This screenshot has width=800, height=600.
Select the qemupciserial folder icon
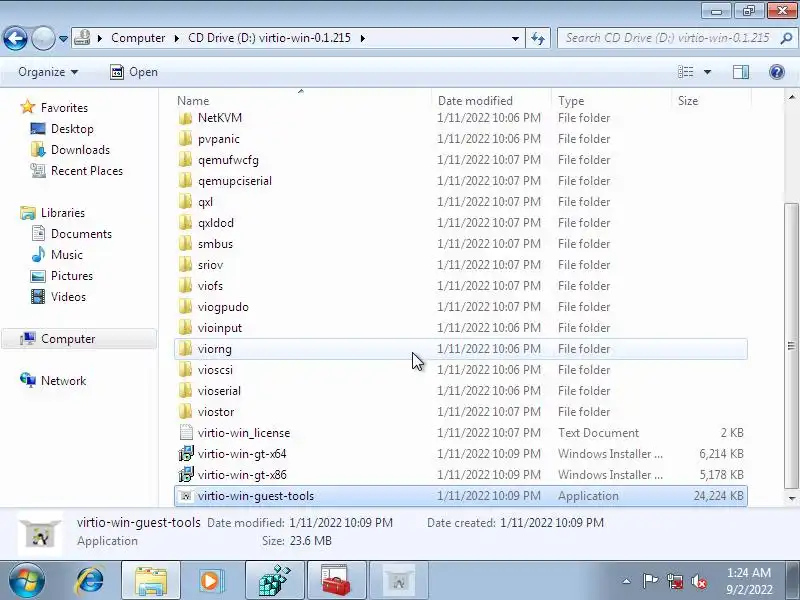point(186,181)
